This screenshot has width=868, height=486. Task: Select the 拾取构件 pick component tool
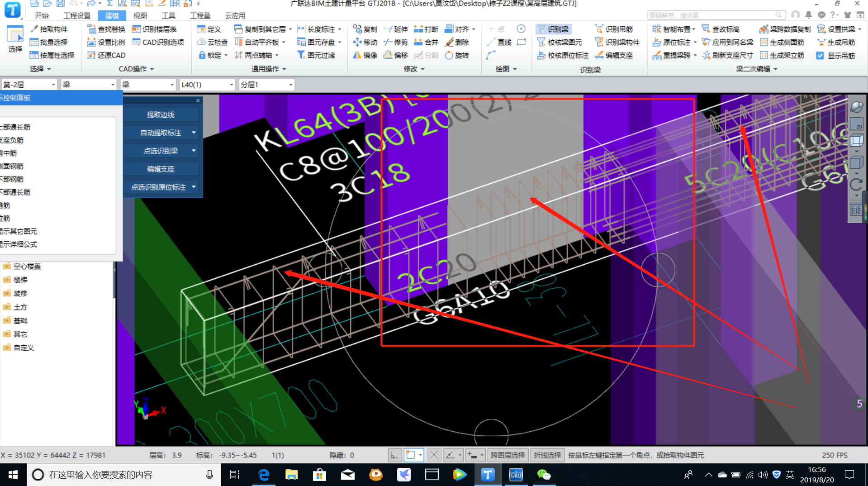[49, 29]
